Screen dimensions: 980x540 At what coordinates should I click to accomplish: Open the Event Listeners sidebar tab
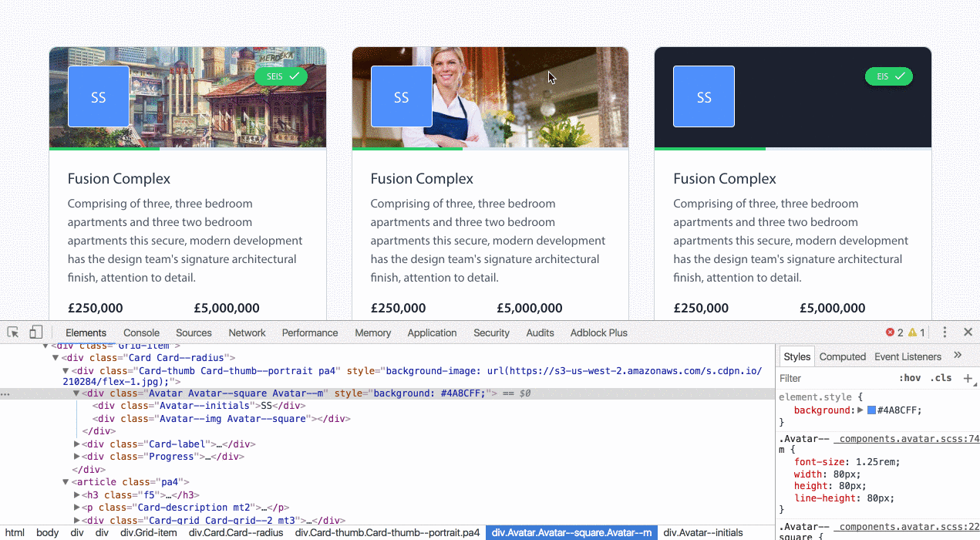pyautogui.click(x=908, y=356)
